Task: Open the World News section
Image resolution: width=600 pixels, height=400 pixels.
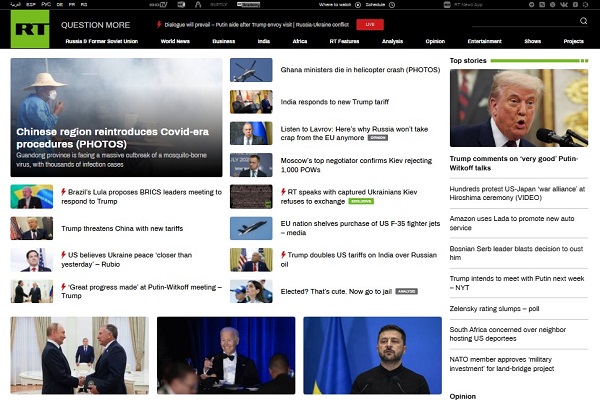Action: coord(175,41)
